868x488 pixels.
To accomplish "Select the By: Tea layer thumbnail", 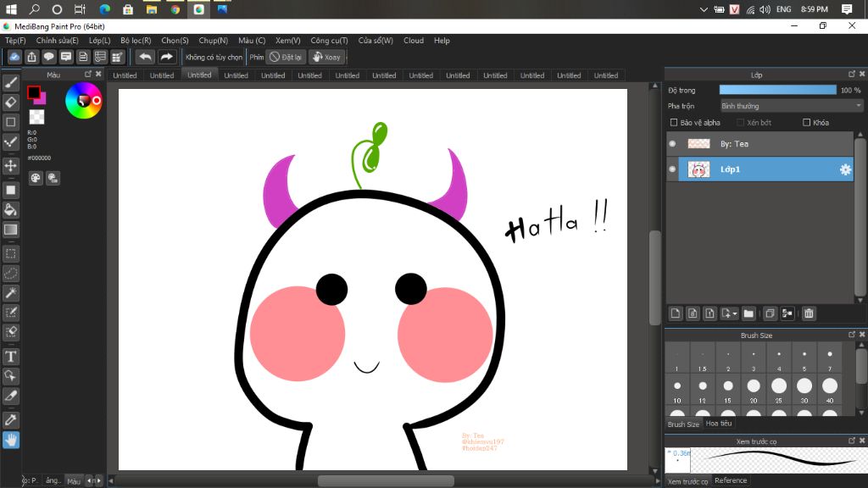I will [x=698, y=144].
